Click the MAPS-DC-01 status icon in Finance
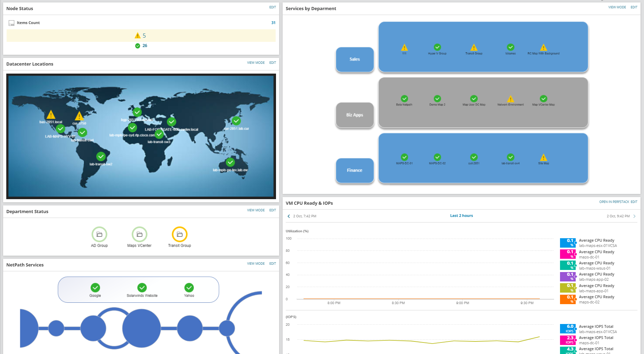 [404, 157]
